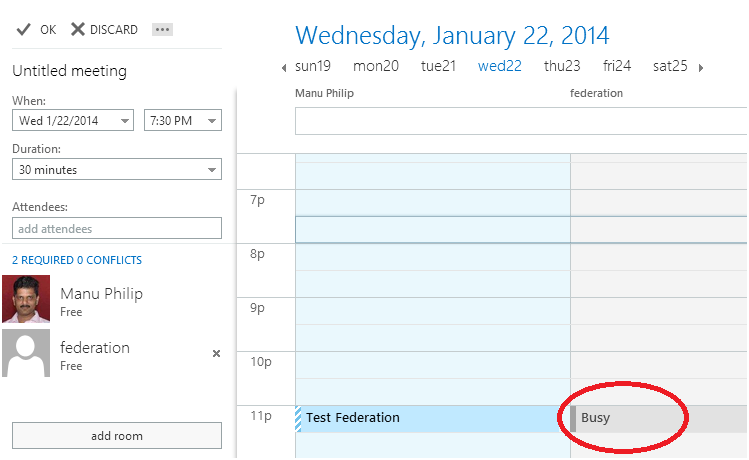Image resolution: width=749 pixels, height=460 pixels.
Task: Remove federation attendee with X
Action: [x=216, y=353]
